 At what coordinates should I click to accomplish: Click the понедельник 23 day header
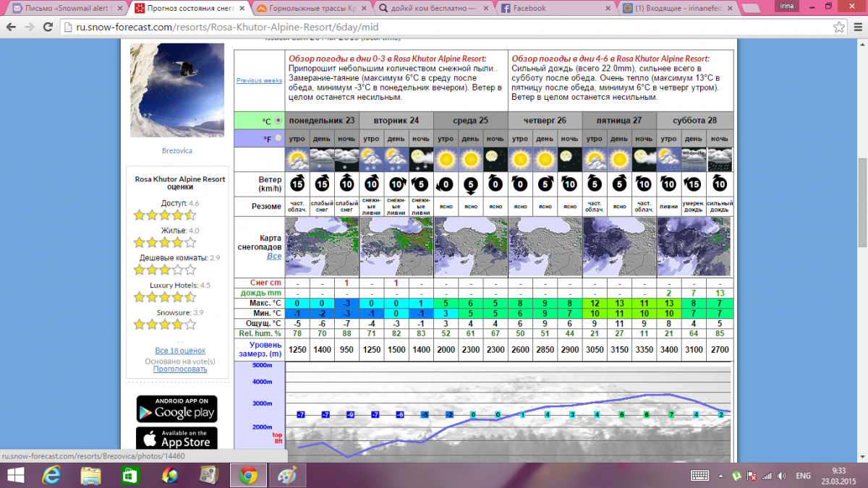(x=323, y=120)
